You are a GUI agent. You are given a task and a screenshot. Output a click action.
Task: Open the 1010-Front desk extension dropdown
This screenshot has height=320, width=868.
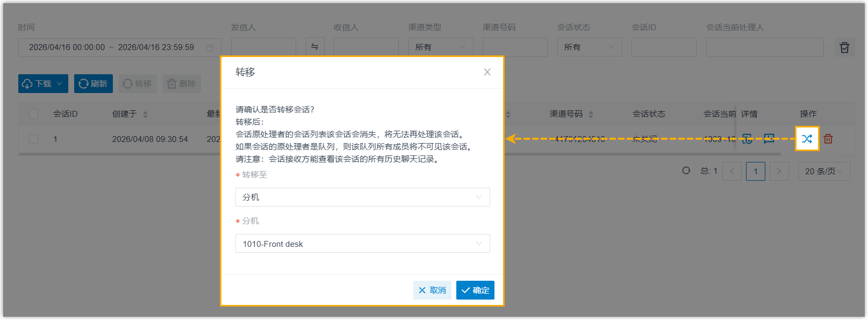tap(362, 244)
